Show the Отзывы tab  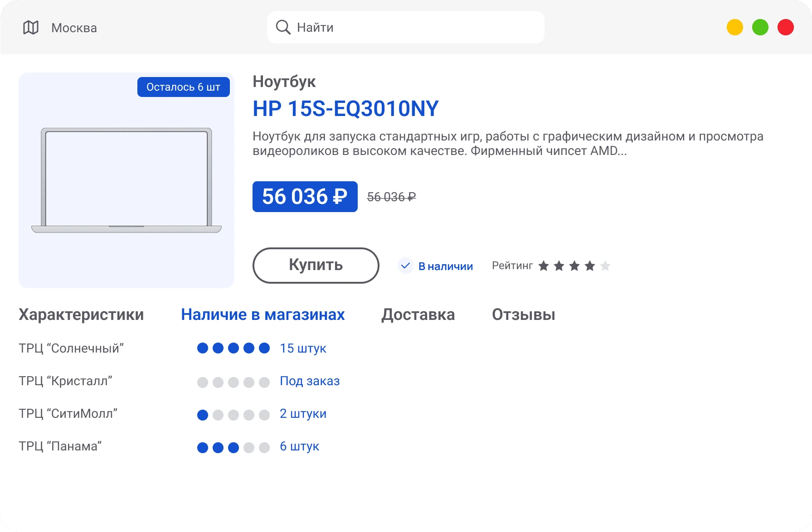click(523, 314)
